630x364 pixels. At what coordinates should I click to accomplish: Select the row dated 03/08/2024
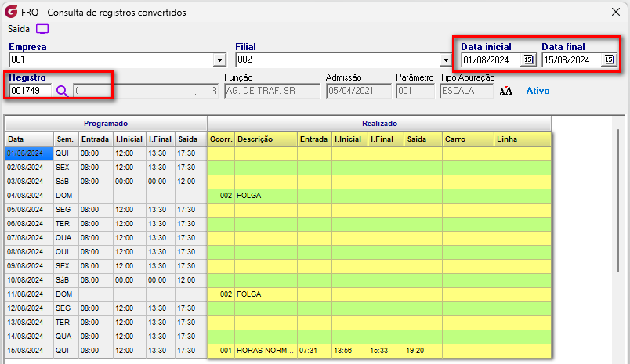coord(278,182)
